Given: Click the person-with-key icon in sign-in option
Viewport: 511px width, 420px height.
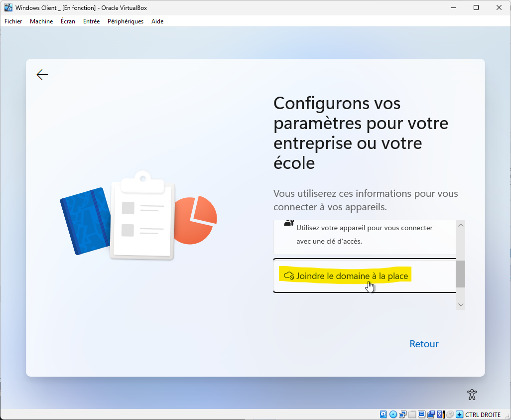Looking at the screenshot, I should pos(289,223).
